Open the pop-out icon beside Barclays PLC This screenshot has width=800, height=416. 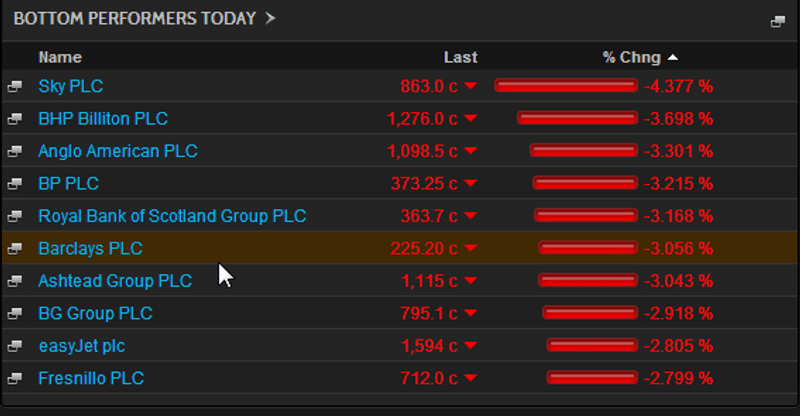tap(15, 249)
